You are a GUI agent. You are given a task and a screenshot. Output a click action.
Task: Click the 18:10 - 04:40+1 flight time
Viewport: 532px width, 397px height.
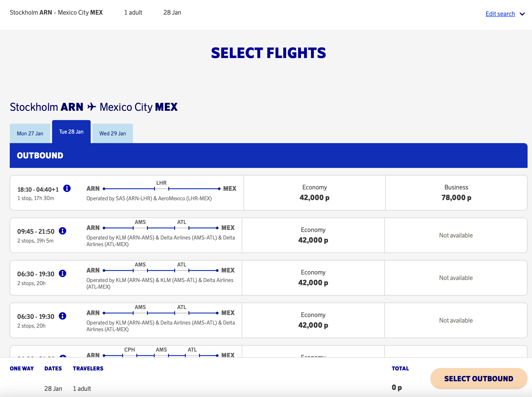38,190
